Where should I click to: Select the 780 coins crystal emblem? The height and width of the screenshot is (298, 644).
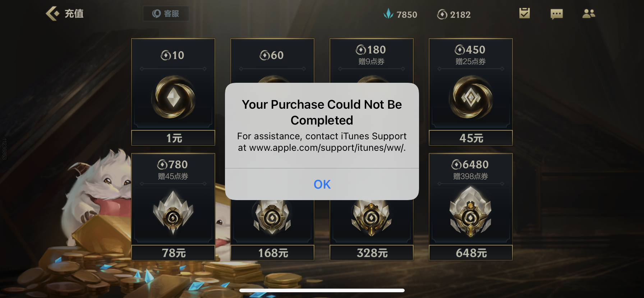173,212
